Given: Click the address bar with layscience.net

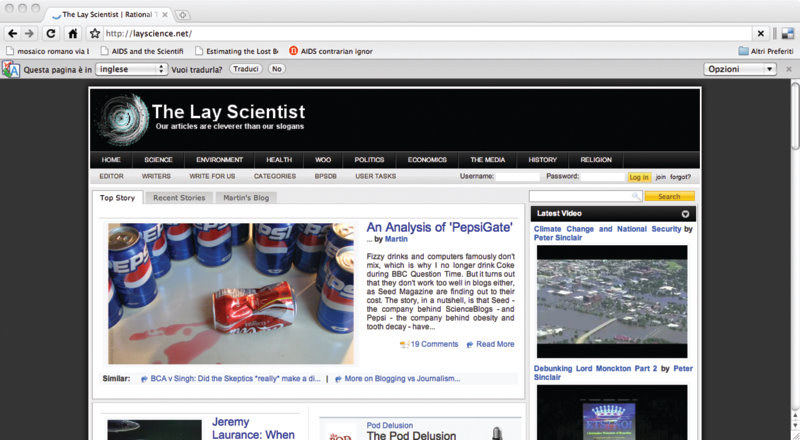Looking at the screenshot, I should coord(428,34).
